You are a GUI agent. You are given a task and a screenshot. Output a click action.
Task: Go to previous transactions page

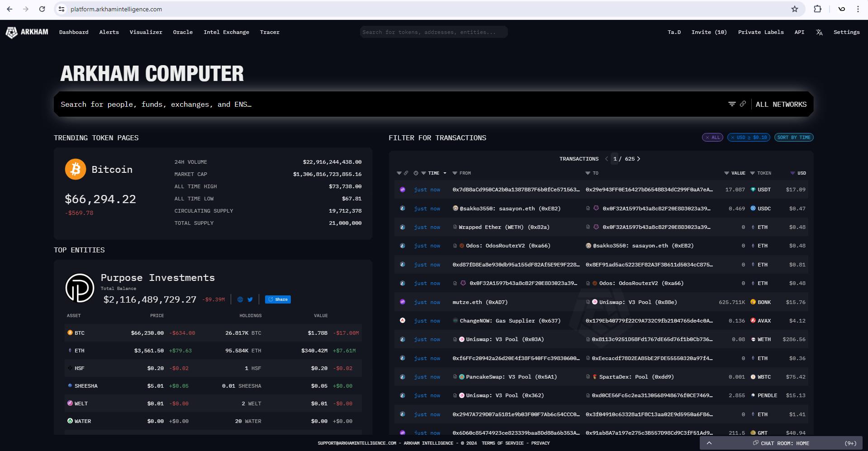[607, 159]
